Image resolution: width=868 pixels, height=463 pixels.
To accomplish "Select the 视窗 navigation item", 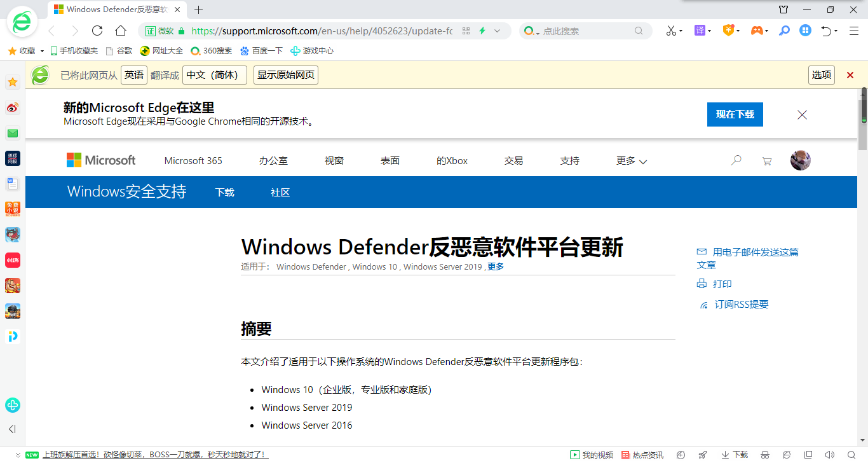I will click(x=334, y=161).
